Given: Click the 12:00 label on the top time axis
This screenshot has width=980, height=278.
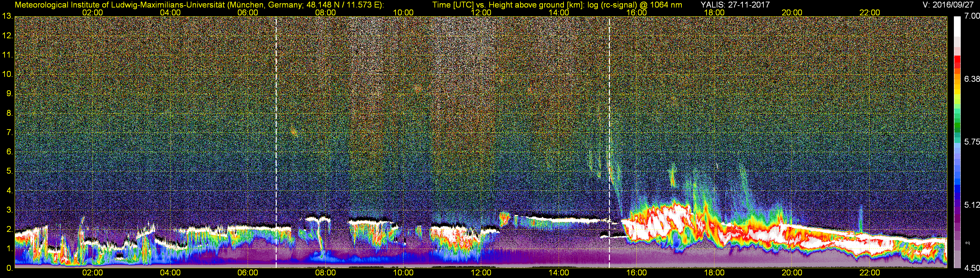Looking at the screenshot, I should [x=481, y=12].
